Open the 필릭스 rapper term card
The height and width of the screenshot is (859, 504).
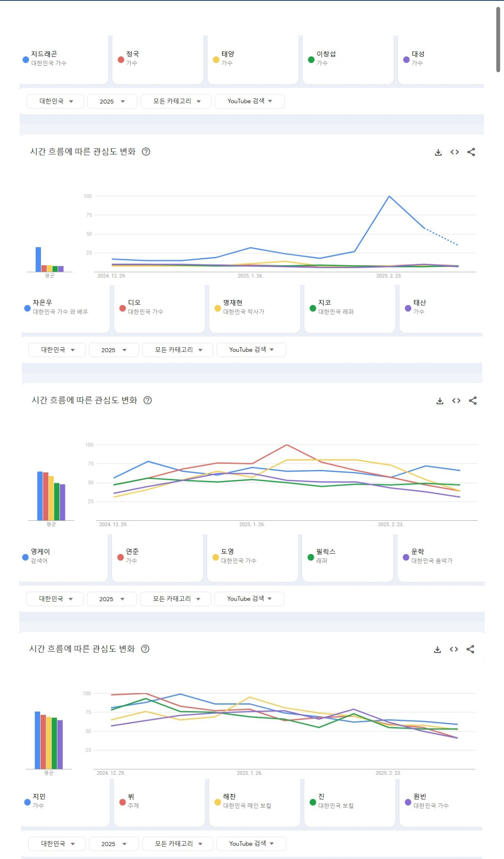(x=348, y=558)
